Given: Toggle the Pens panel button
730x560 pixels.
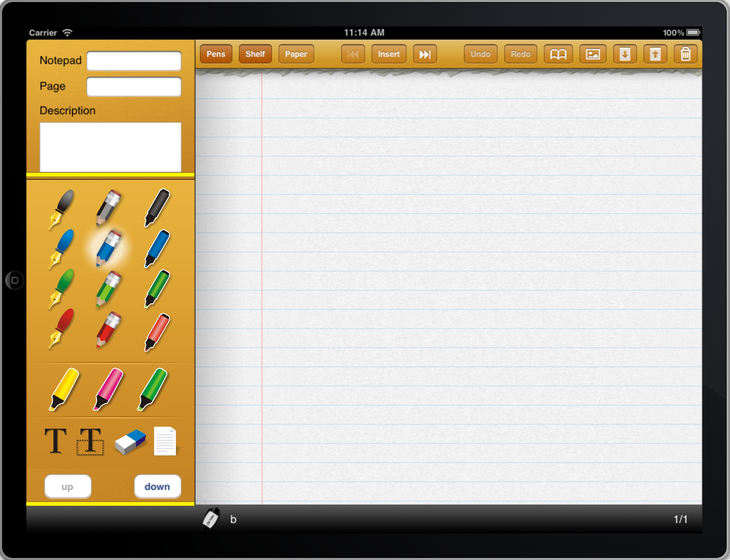Looking at the screenshot, I should click(x=216, y=54).
